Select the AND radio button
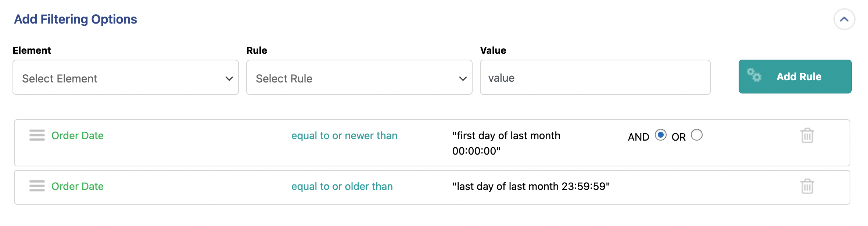 (x=660, y=135)
